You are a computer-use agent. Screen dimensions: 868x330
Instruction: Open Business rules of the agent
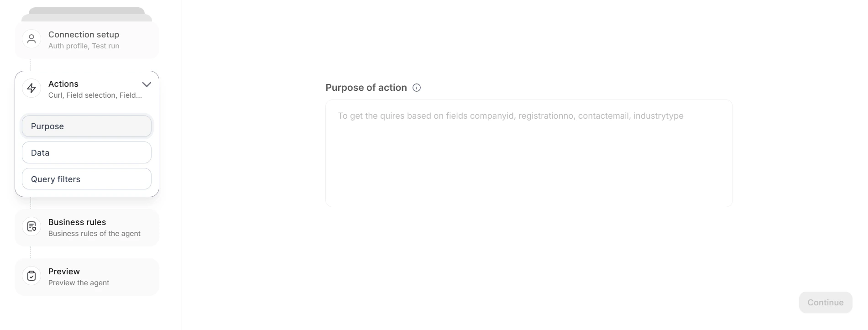coord(87,227)
